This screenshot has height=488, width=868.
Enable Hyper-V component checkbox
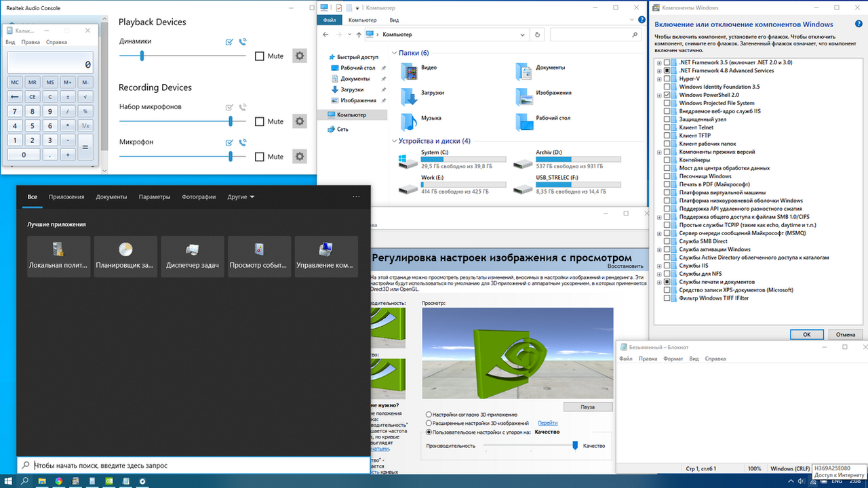click(x=667, y=79)
